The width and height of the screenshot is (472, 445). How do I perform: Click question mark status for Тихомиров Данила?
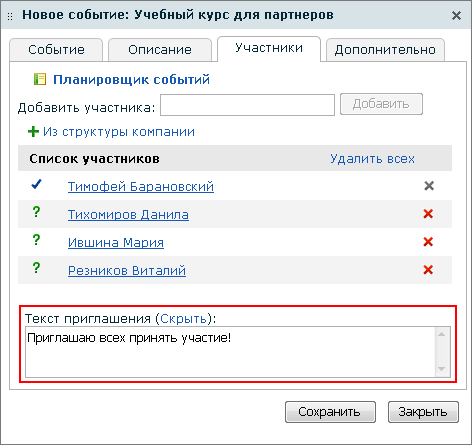click(x=36, y=212)
